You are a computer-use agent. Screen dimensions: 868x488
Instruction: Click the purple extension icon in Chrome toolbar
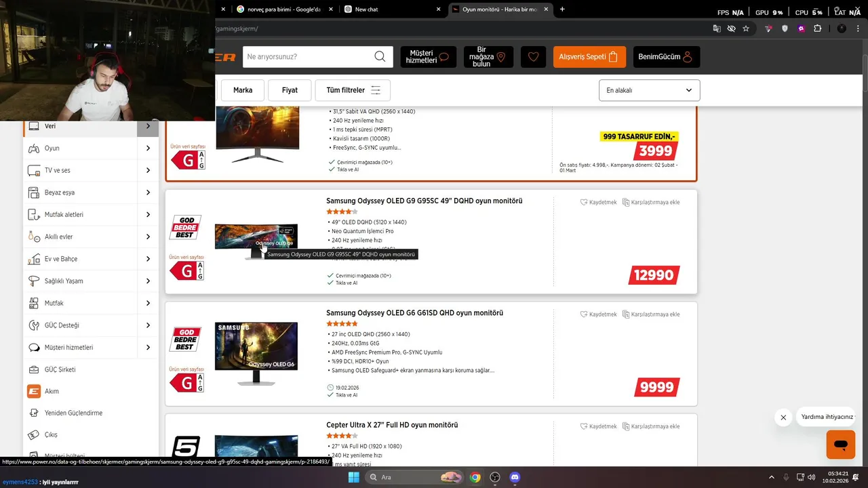pyautogui.click(x=802, y=28)
